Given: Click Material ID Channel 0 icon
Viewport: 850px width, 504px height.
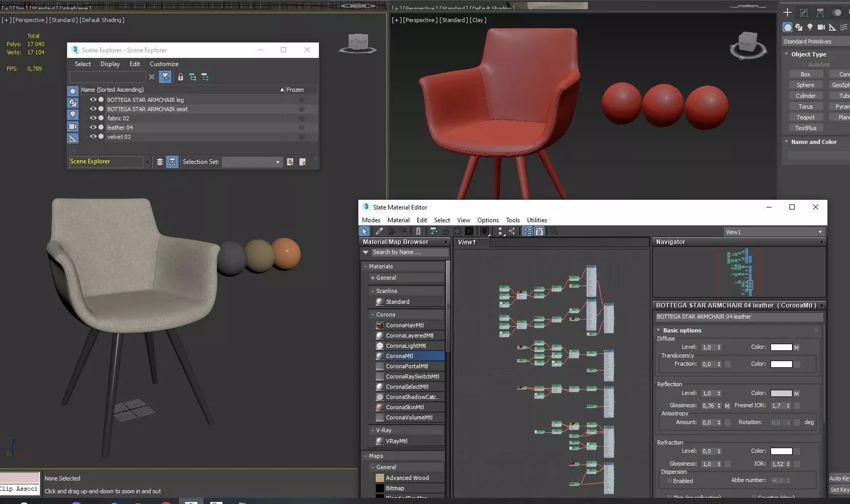Looking at the screenshot, I should pyautogui.click(x=484, y=232).
